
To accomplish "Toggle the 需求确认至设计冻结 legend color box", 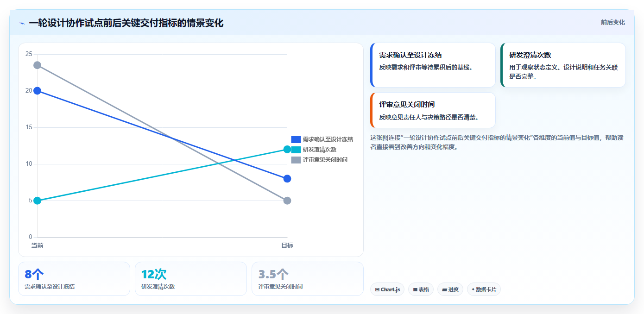I will tap(296, 139).
